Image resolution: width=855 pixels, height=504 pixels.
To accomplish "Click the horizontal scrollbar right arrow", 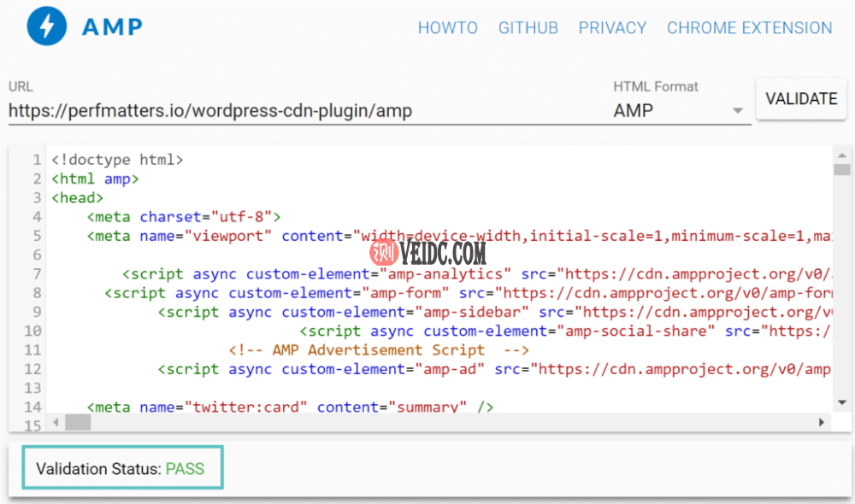I will [x=822, y=422].
